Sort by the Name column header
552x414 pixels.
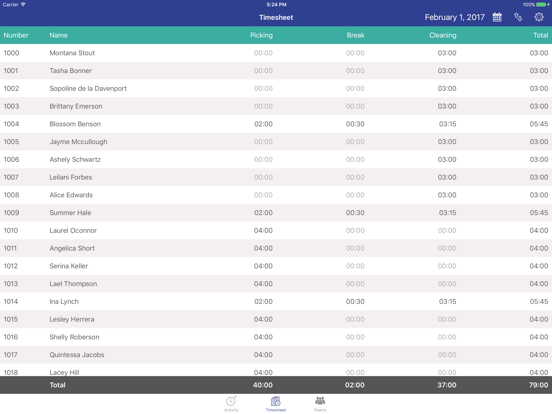click(x=58, y=35)
